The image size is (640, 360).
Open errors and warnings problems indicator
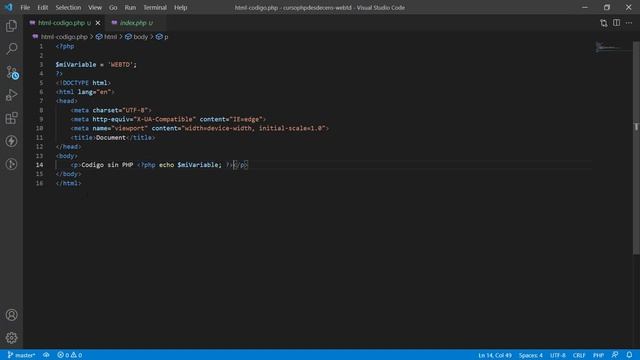click(70, 355)
